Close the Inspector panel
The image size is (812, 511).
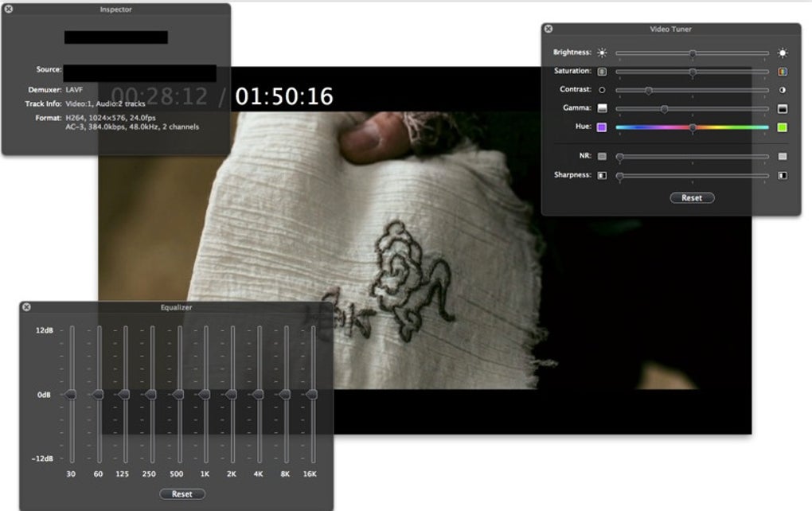[9, 9]
